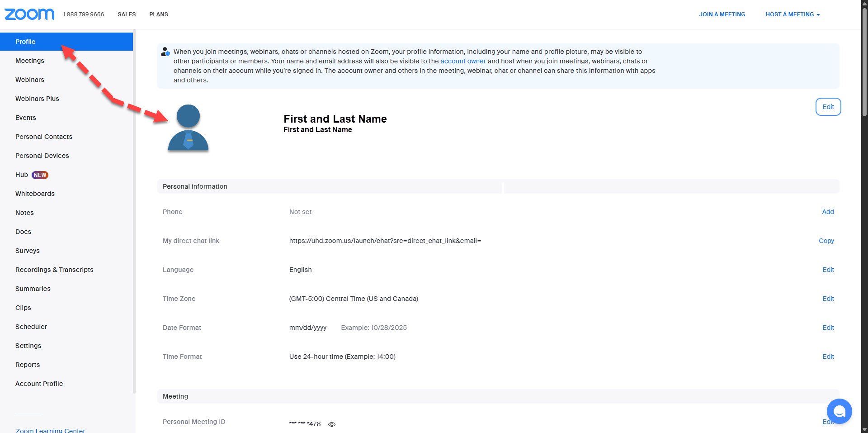Viewport: 868px width, 433px height.
Task: Open the chat support bubble
Action: point(839,411)
